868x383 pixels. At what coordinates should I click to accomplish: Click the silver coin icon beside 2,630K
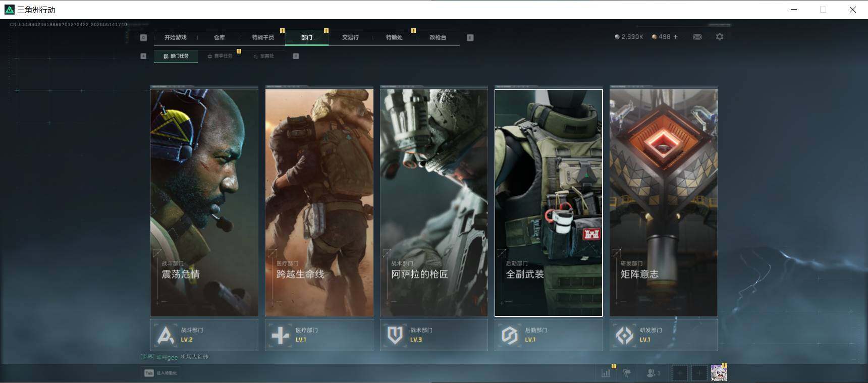pos(617,37)
